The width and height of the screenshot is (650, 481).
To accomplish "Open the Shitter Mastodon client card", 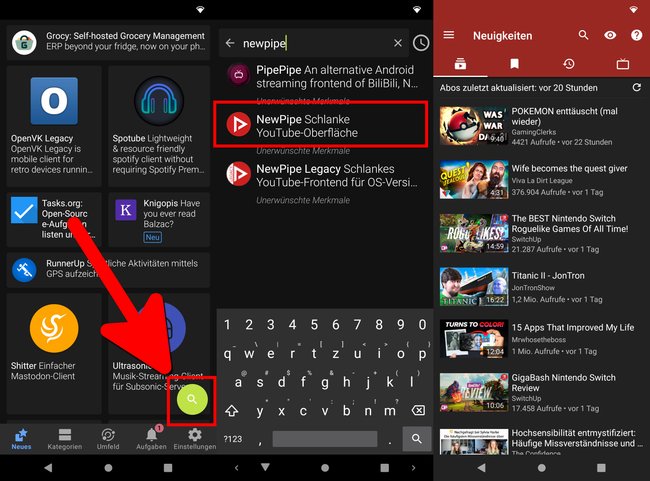I will pos(54,353).
